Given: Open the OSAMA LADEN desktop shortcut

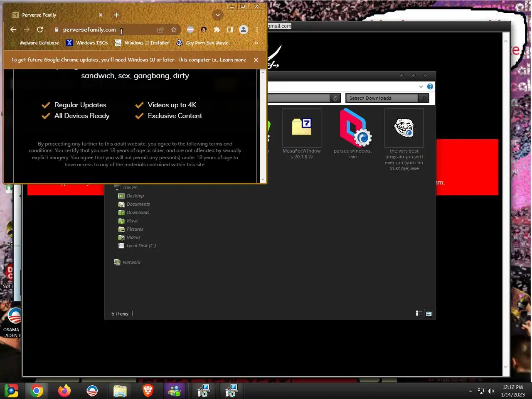Looking at the screenshot, I should 12,323.
